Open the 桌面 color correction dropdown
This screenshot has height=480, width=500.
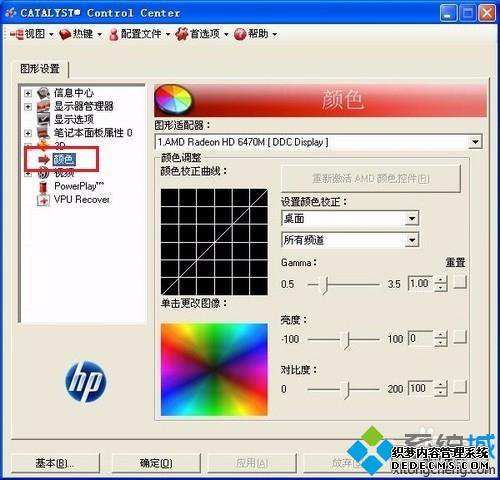point(412,219)
